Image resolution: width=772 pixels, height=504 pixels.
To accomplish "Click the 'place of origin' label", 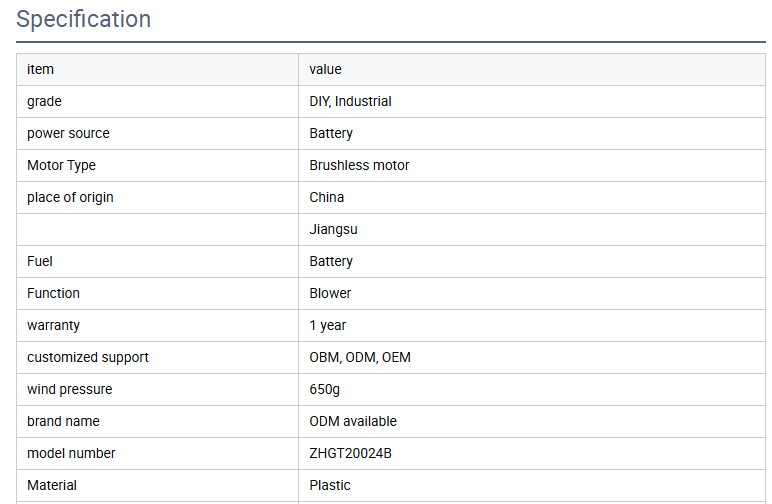I will (x=70, y=197).
